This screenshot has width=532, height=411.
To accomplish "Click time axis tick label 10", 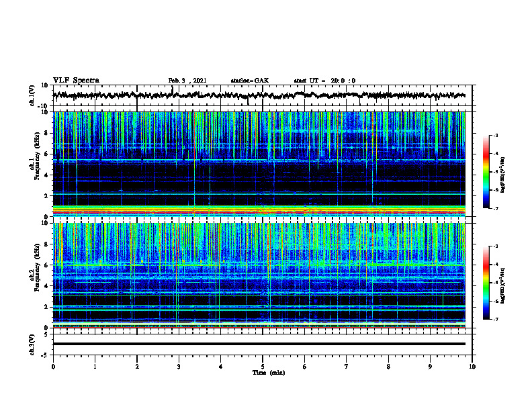I will point(472,367).
